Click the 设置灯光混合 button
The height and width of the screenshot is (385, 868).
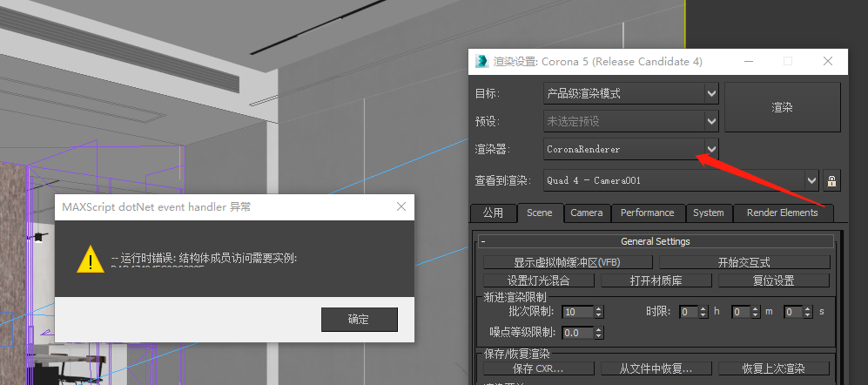coord(539,280)
